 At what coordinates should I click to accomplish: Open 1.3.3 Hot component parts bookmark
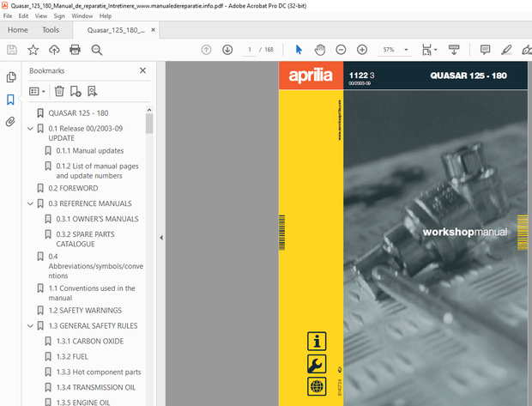pyautogui.click(x=99, y=372)
